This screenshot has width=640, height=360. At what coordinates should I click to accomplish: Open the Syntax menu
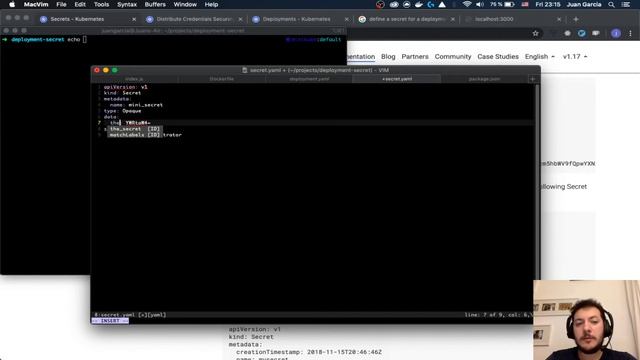pos(127,4)
